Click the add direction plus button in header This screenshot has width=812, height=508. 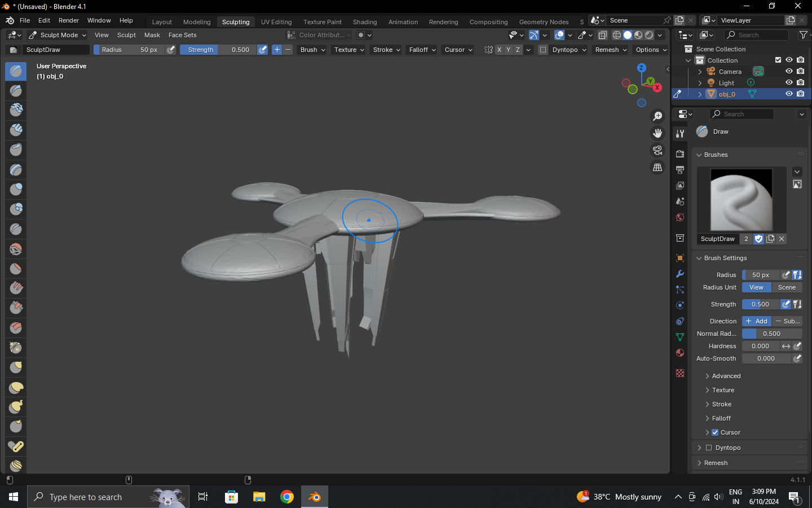[x=277, y=50]
